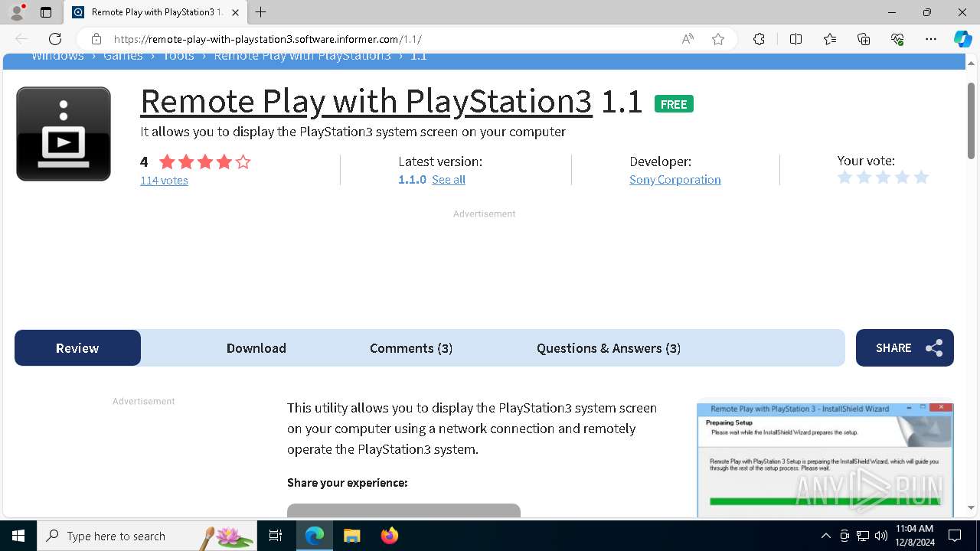
Task: Activate the Read aloud icon
Action: (688, 39)
